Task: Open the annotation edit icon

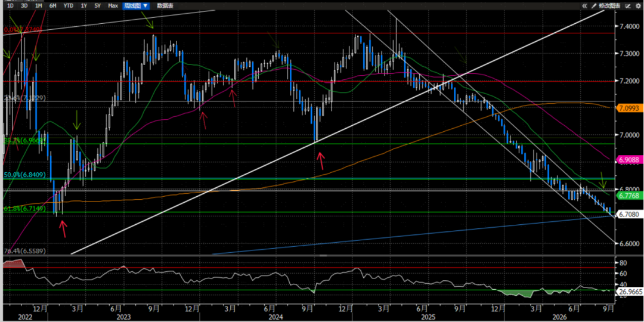Action: pos(627,6)
